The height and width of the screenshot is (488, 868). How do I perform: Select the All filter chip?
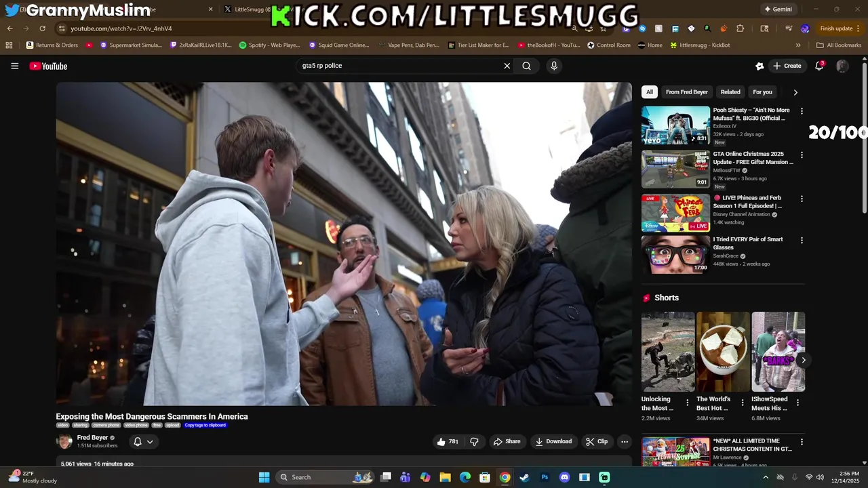pos(650,92)
